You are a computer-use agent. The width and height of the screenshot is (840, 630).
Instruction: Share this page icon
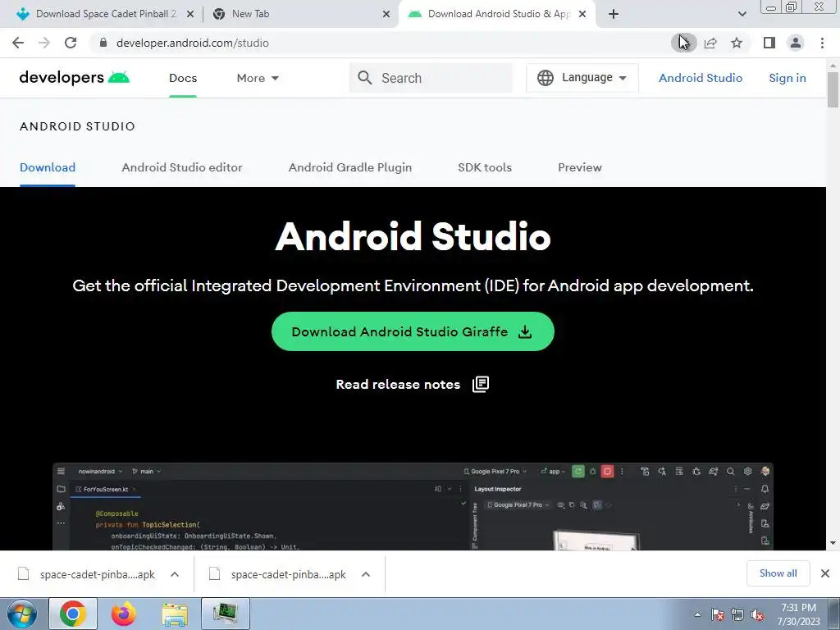(710, 43)
